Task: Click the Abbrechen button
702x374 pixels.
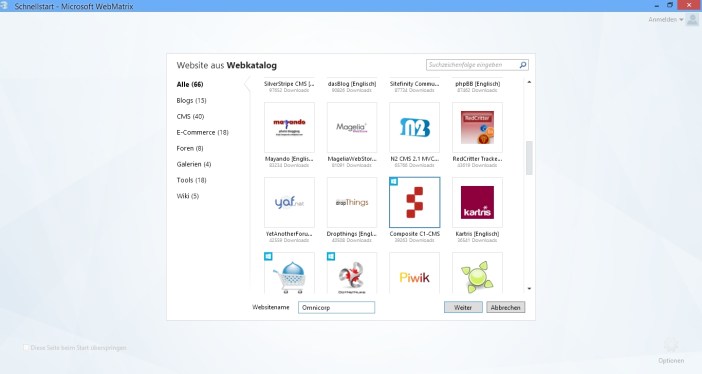Action: pyautogui.click(x=505, y=307)
